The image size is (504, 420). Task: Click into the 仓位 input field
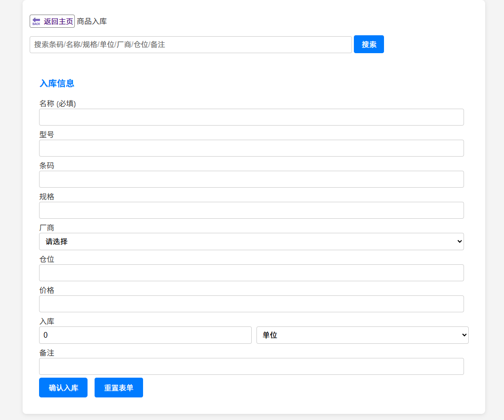click(251, 273)
